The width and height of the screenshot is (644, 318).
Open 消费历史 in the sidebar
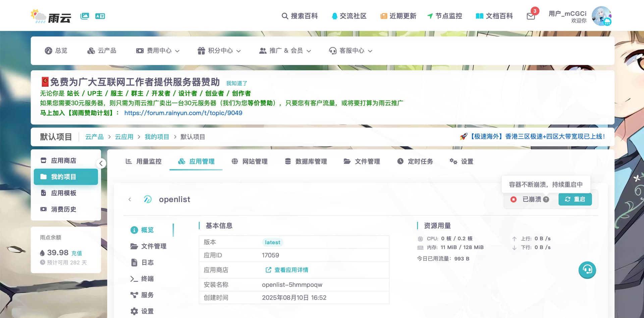click(66, 209)
